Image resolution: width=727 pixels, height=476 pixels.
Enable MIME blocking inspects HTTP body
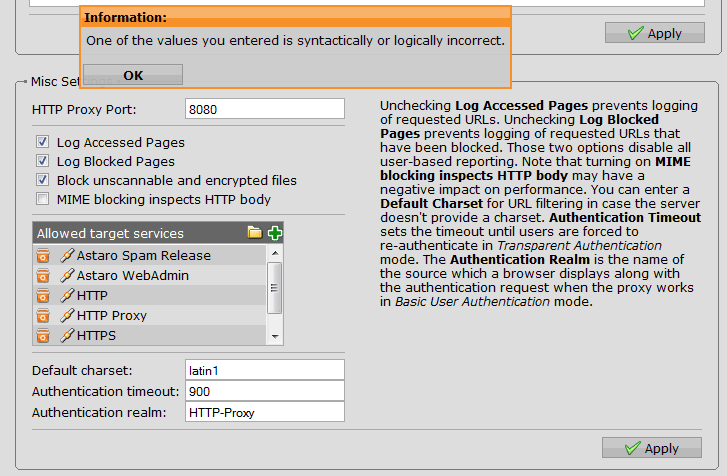43,199
